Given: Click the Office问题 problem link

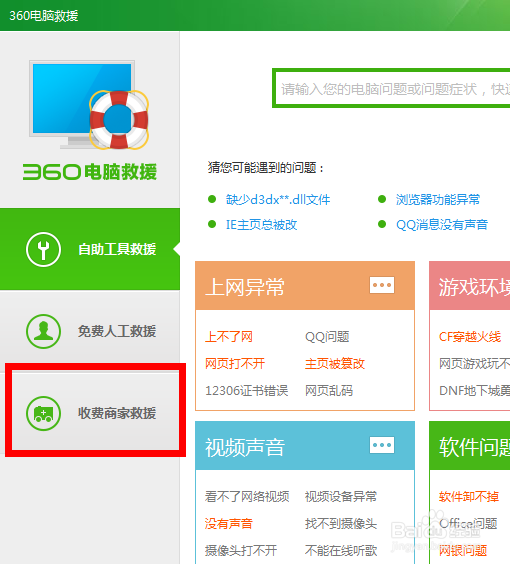Looking at the screenshot, I should click(x=468, y=524).
